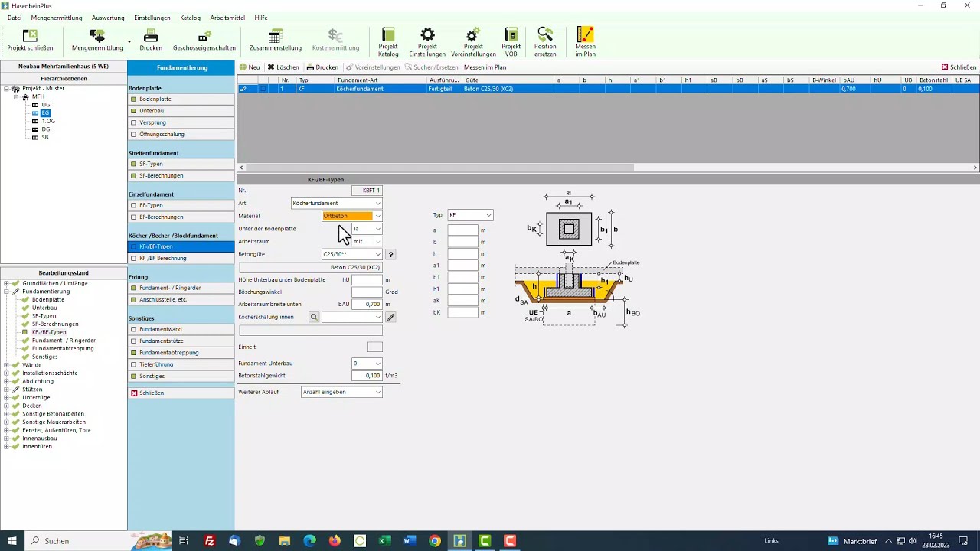
Task: Open the Mengenermittlung toolbar tool
Action: [97, 41]
